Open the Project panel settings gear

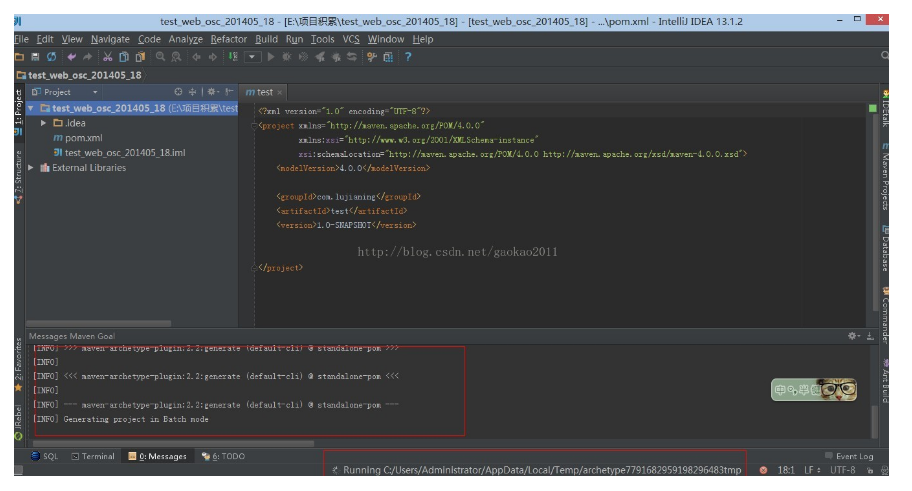coord(211,92)
